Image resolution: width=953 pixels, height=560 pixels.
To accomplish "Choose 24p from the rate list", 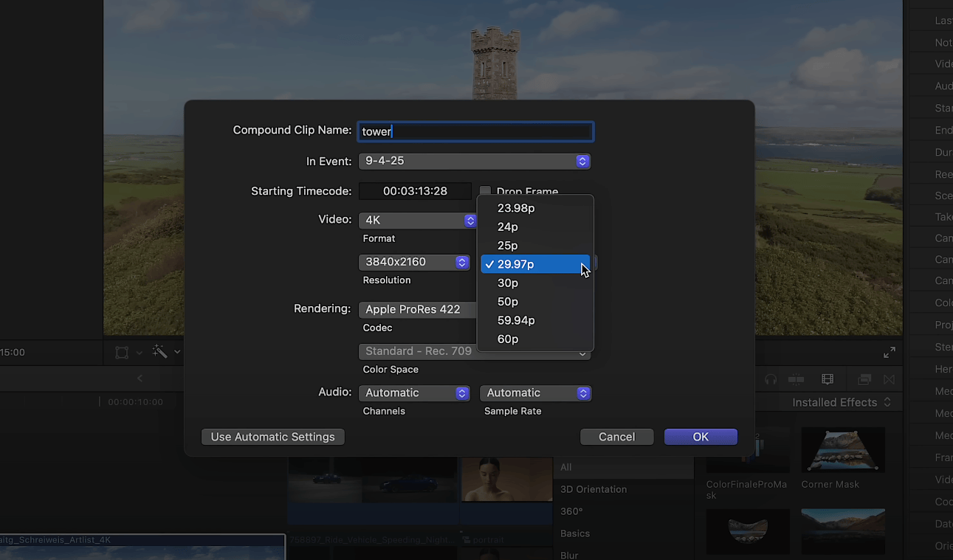I will click(535, 227).
